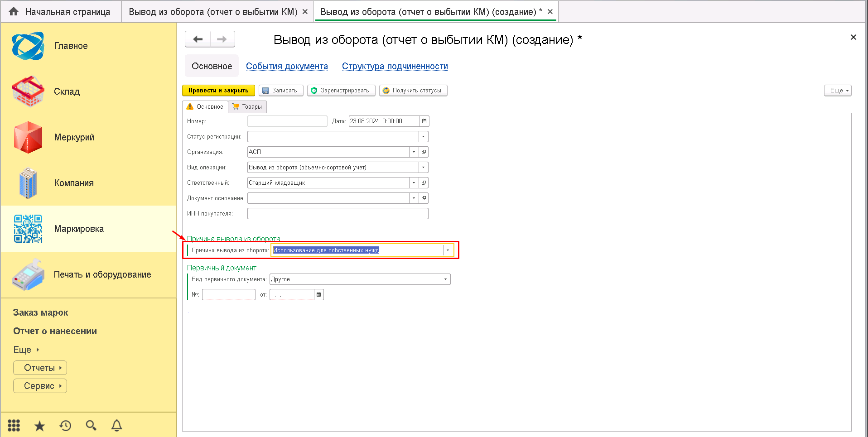Click the ИНН покупателя input field
This screenshot has width=868, height=437.
click(x=338, y=214)
